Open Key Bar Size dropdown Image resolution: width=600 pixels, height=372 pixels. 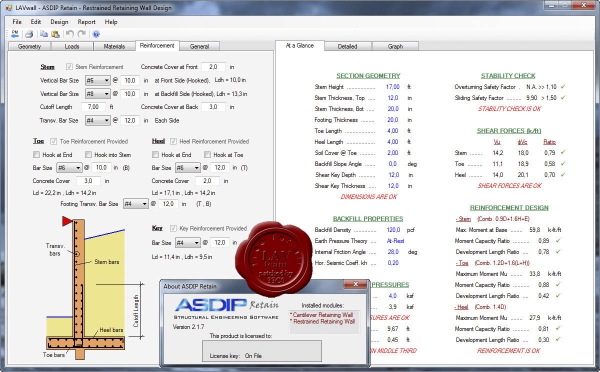coord(188,243)
